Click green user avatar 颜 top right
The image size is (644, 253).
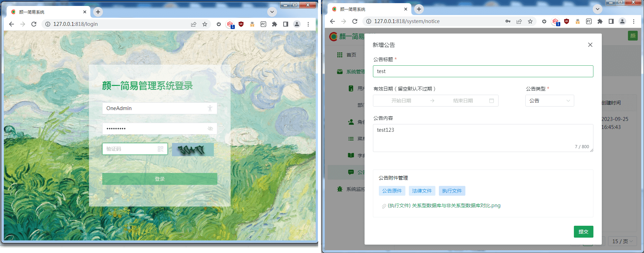pos(633,36)
